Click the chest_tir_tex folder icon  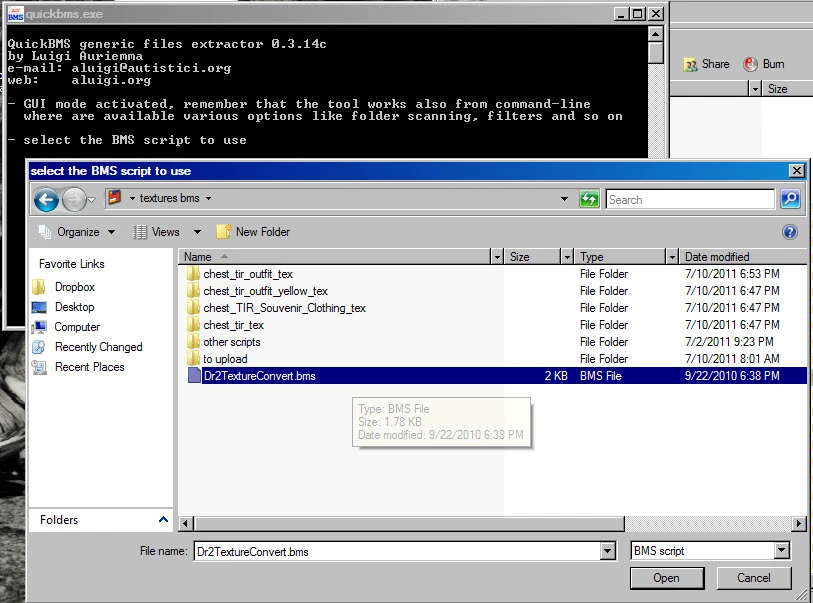193,325
